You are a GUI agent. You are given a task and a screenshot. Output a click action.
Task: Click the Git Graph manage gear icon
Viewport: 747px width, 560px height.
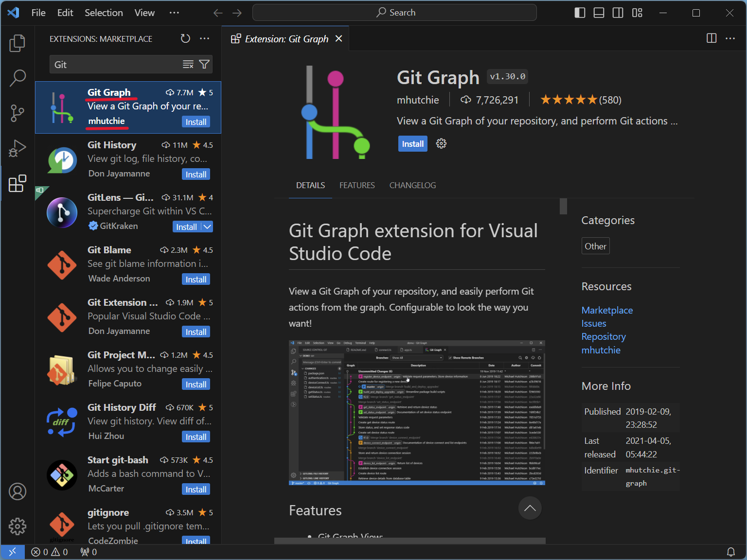tap(441, 144)
